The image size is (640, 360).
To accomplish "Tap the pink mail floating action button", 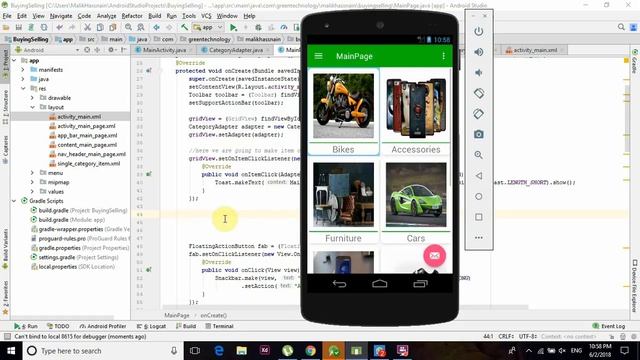I will [x=434, y=256].
